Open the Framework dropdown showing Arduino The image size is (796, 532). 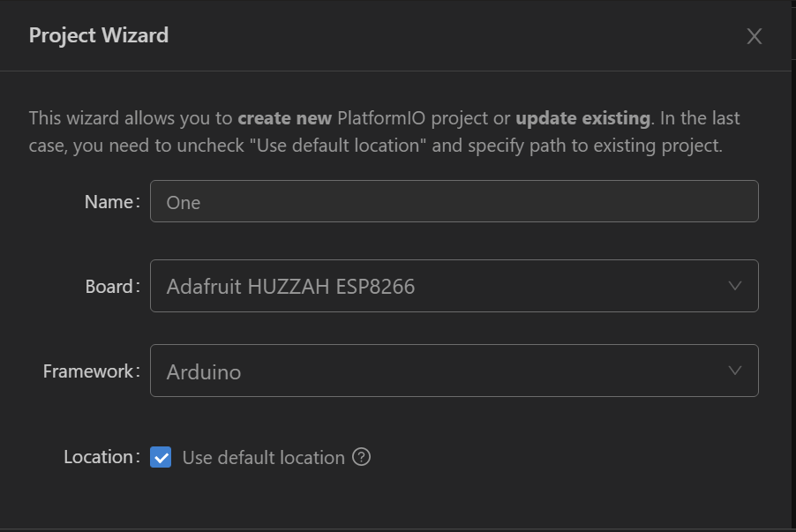pyautogui.click(x=454, y=371)
